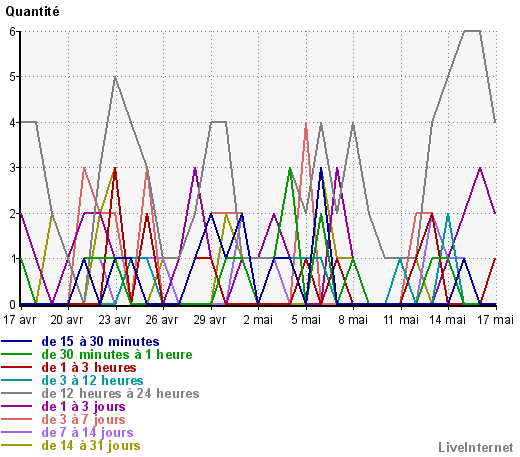Click the '17 mai' date label
This screenshot has height=457, width=520.
496,320
